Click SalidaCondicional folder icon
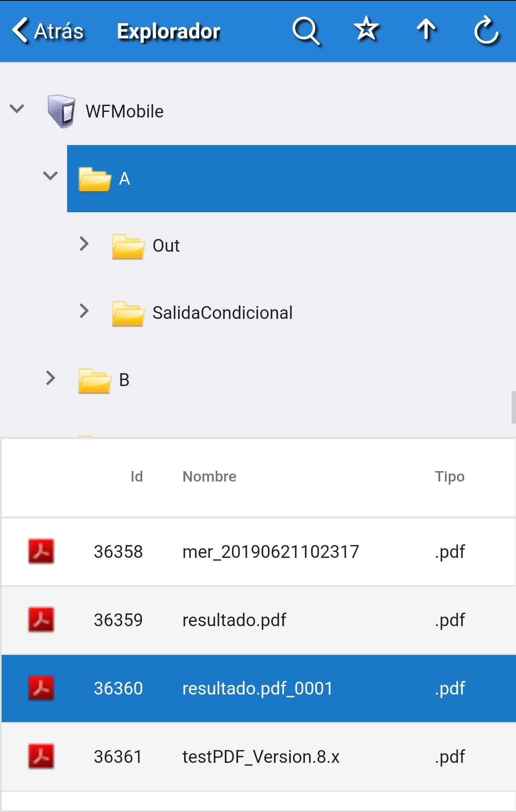 click(x=128, y=314)
